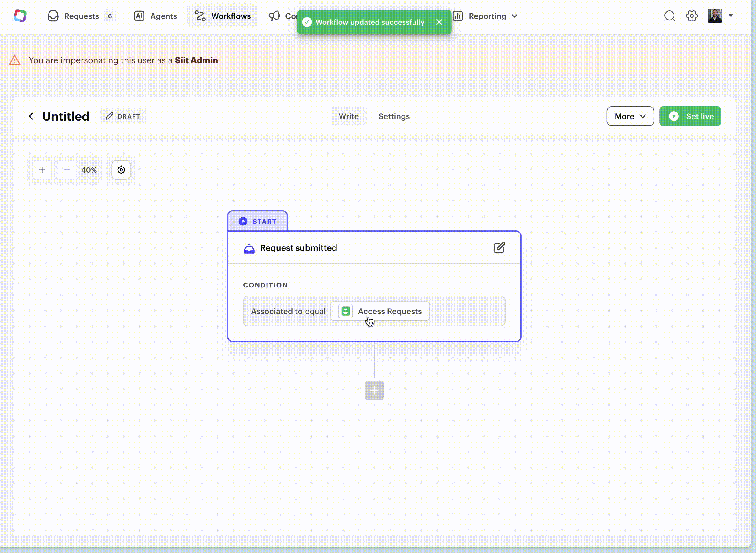Dismiss the workflow updated notification

coord(439,22)
